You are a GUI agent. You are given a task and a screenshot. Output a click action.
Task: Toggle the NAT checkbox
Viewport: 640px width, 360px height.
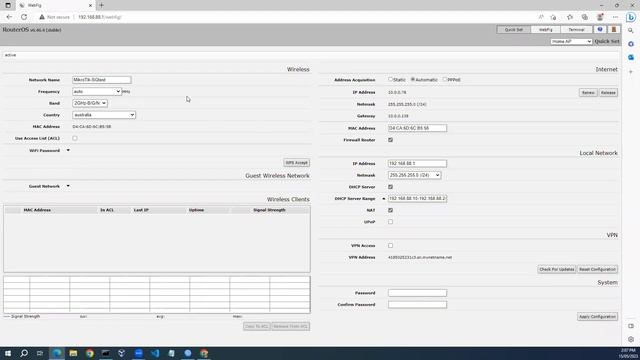tap(391, 210)
